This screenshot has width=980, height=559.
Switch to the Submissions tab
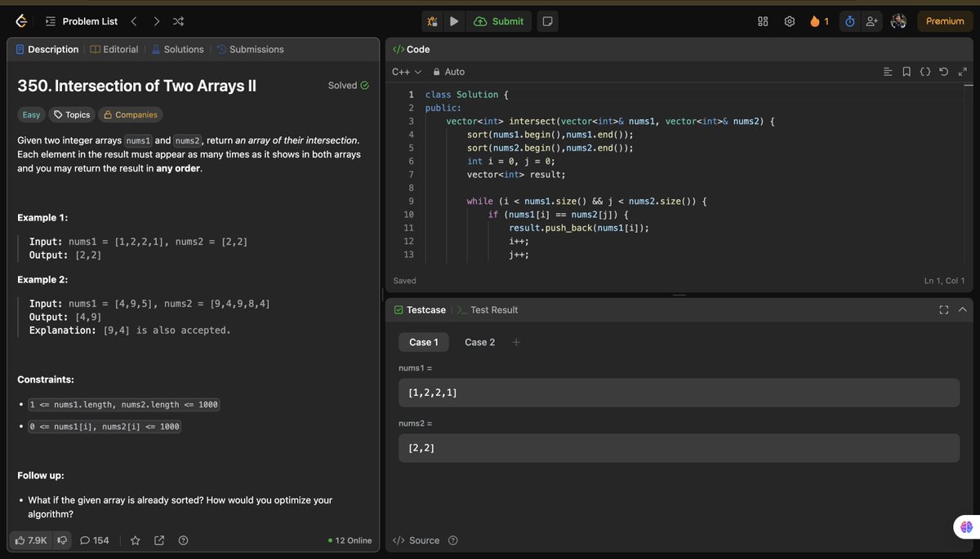pos(250,49)
